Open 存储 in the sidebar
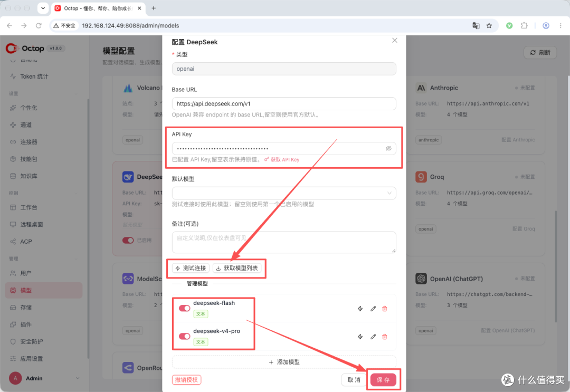Image resolution: width=570 pixels, height=392 pixels. tap(44, 308)
